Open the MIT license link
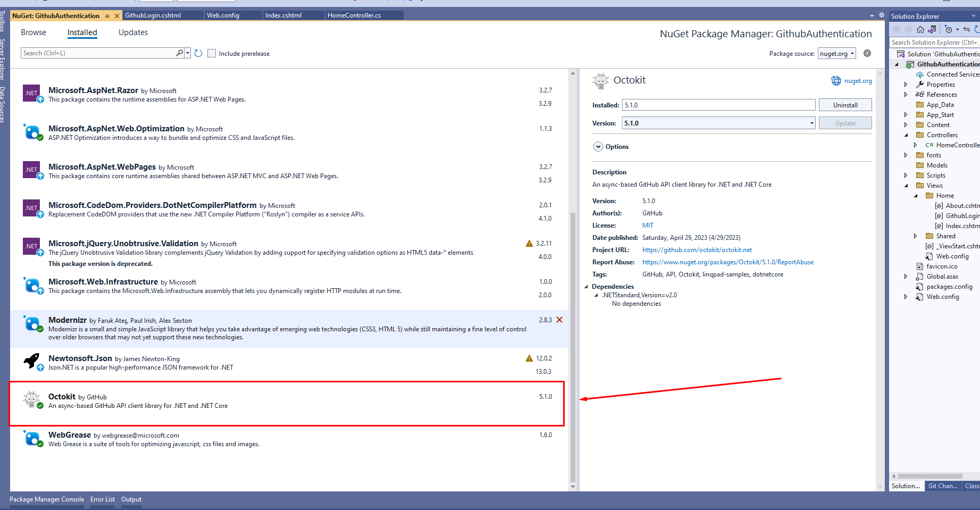This screenshot has height=510, width=980. point(648,225)
